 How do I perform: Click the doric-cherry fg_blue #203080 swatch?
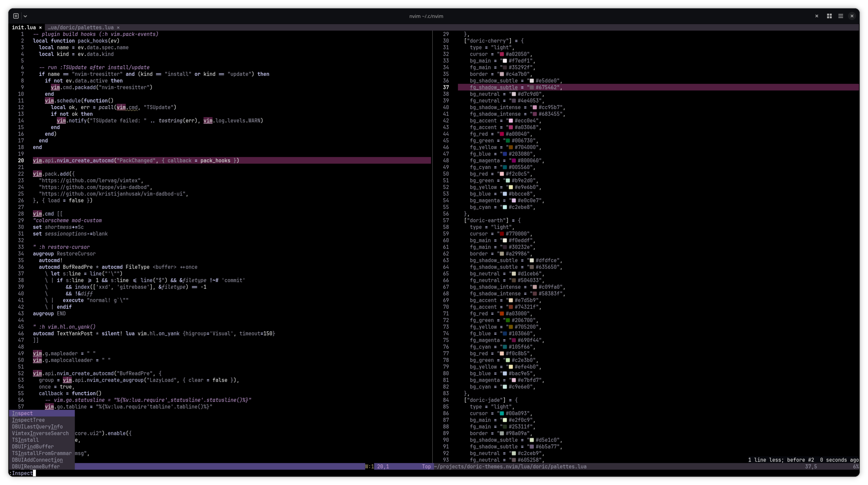tap(505, 154)
